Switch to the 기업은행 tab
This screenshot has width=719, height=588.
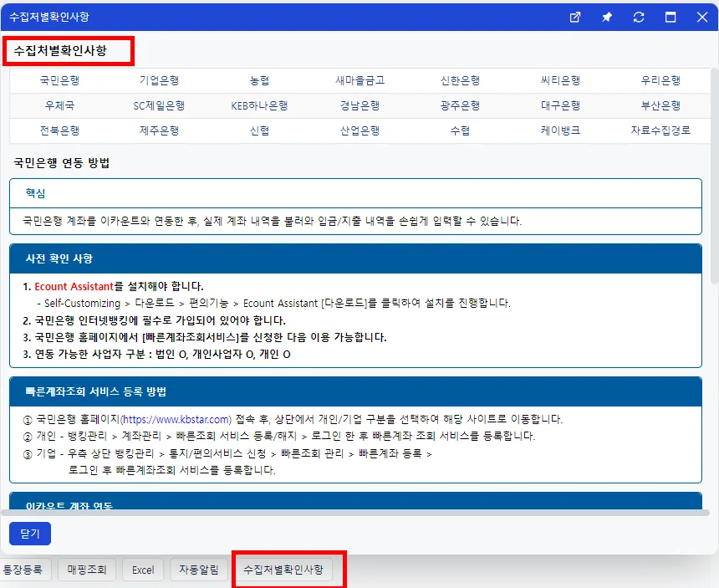point(159,81)
